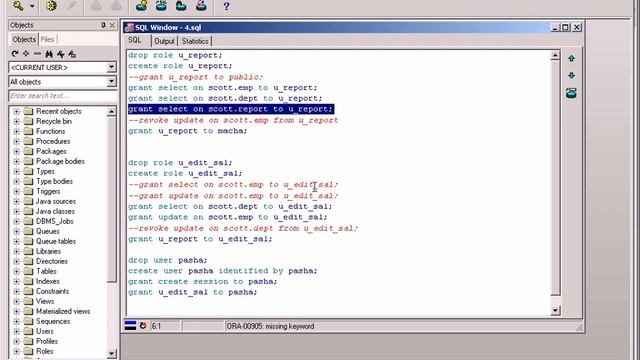Click the lightning-arrow icon in Objects toolbar
The width and height of the screenshot is (640, 360).
(x=60, y=53)
